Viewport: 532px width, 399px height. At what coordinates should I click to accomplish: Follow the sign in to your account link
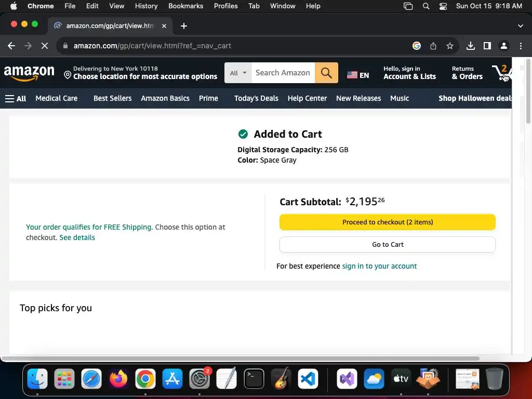(379, 266)
